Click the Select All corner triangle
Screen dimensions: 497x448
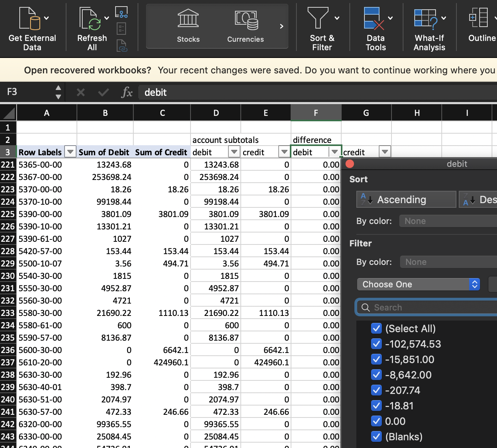tap(8, 113)
